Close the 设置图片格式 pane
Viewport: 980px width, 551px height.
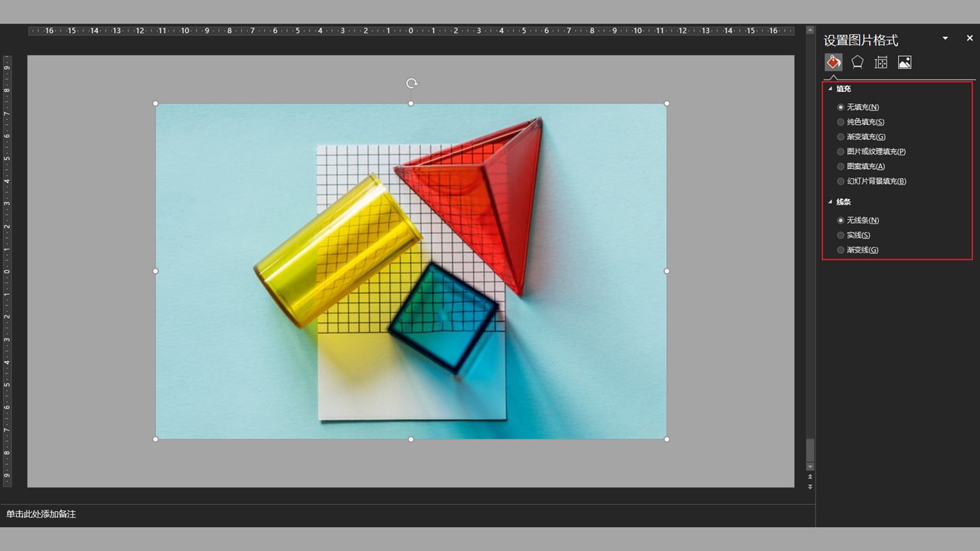tap(969, 38)
